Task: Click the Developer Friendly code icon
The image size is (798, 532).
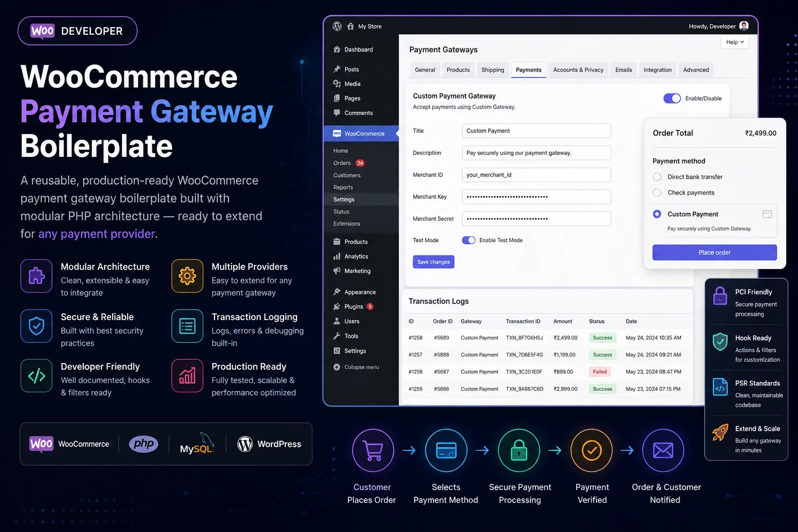Action: coord(36,376)
